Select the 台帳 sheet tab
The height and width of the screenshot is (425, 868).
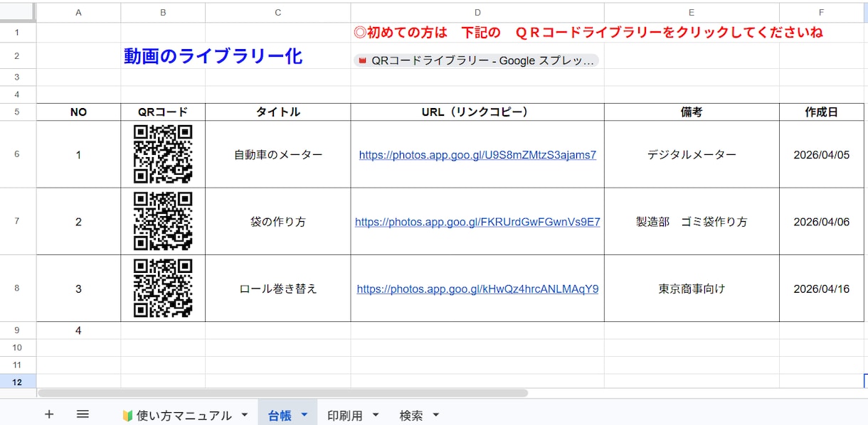click(x=280, y=416)
